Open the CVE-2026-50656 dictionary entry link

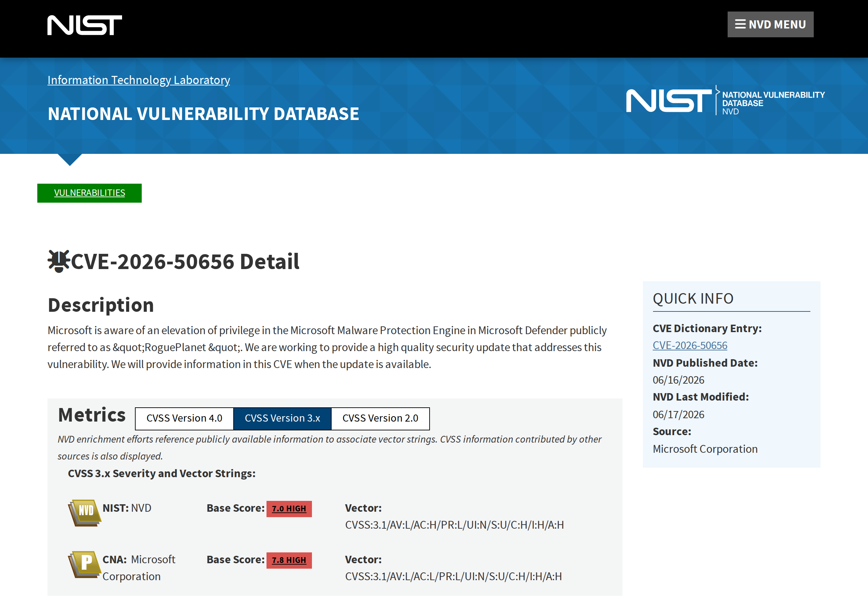click(x=690, y=345)
